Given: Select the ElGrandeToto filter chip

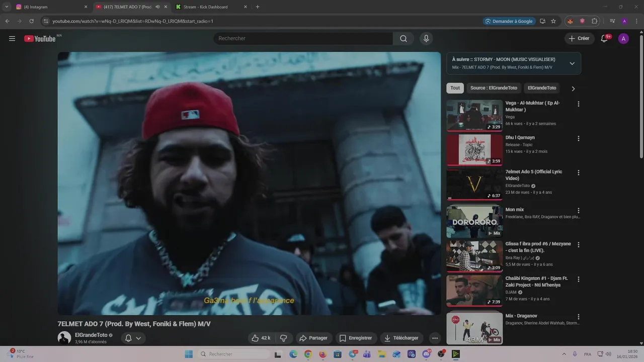Looking at the screenshot, I should pyautogui.click(x=542, y=88).
